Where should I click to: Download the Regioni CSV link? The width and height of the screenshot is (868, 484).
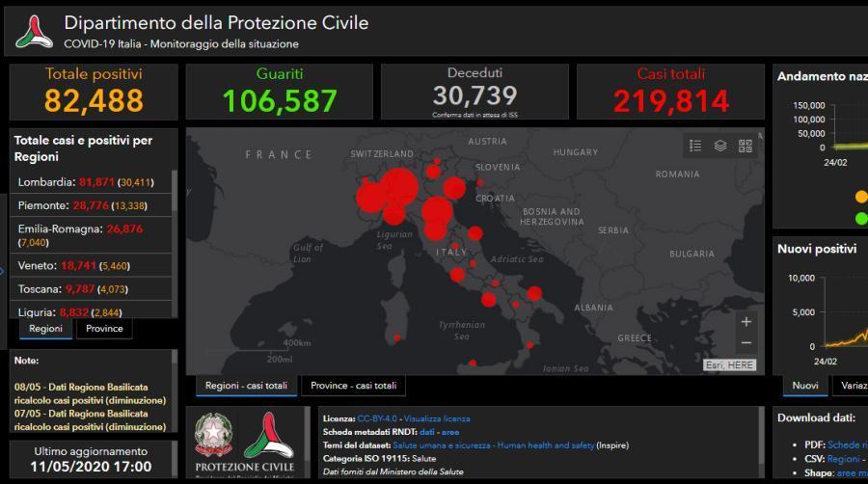[843, 459]
